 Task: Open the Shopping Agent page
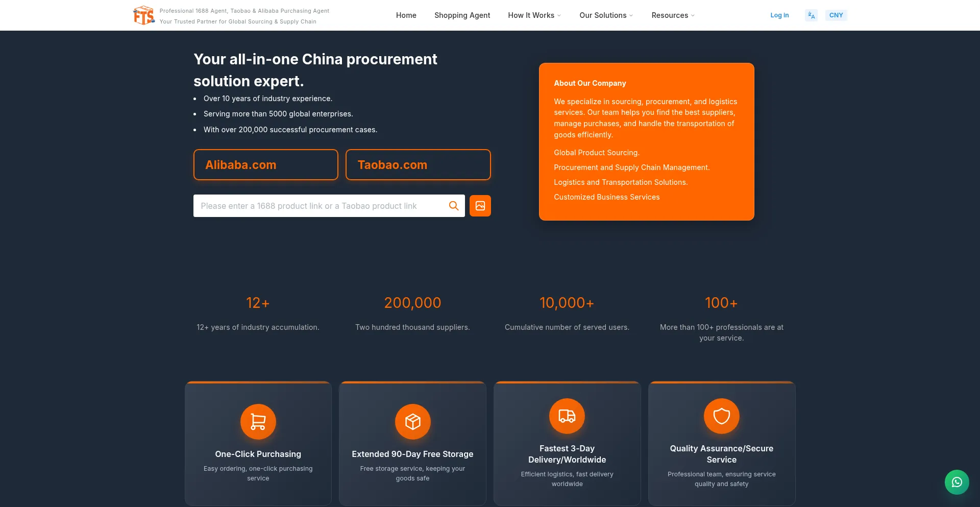point(462,15)
